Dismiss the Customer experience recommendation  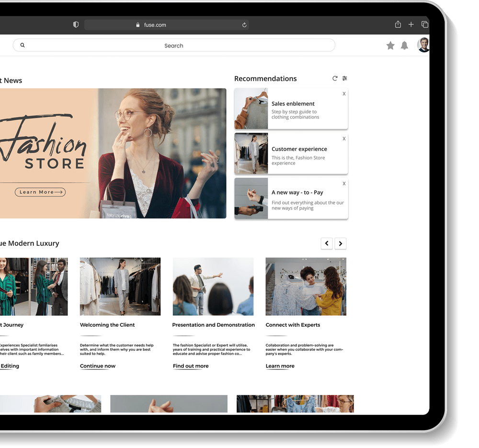pos(344,139)
